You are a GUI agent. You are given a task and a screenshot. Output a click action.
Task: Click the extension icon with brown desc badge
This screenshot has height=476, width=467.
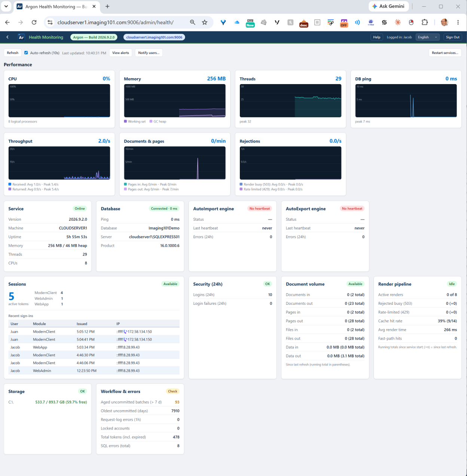coord(303,23)
